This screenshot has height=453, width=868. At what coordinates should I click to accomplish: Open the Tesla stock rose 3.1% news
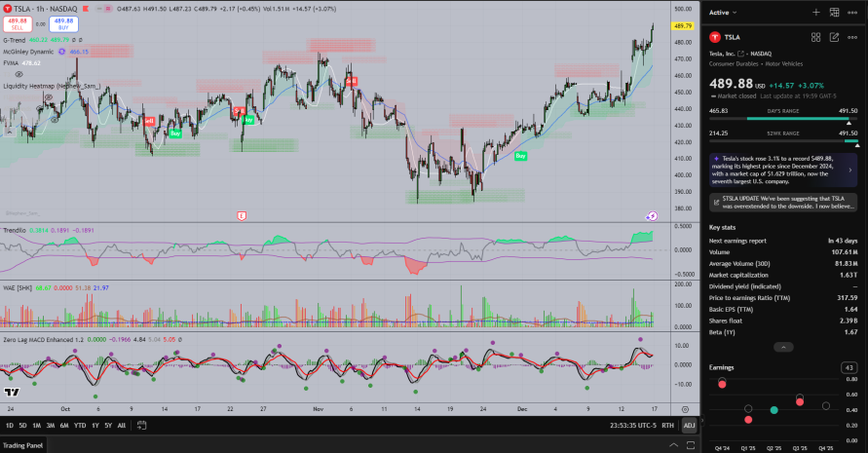tap(783, 170)
